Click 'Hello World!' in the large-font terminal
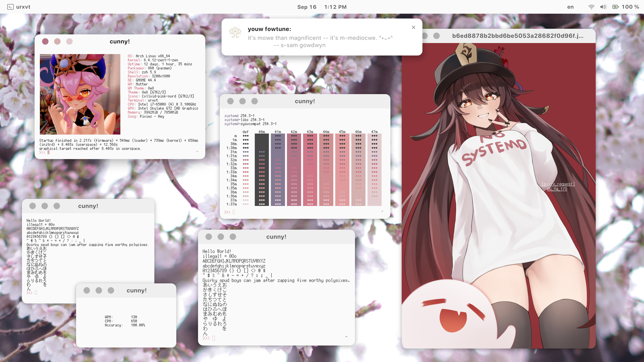This screenshot has width=644, height=362. (x=217, y=251)
